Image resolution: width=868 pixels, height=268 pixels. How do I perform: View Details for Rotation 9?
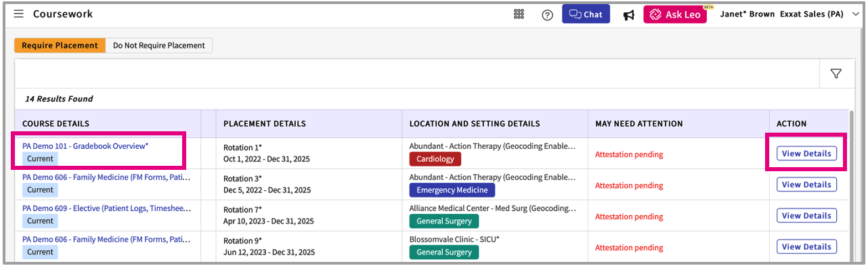[806, 247]
